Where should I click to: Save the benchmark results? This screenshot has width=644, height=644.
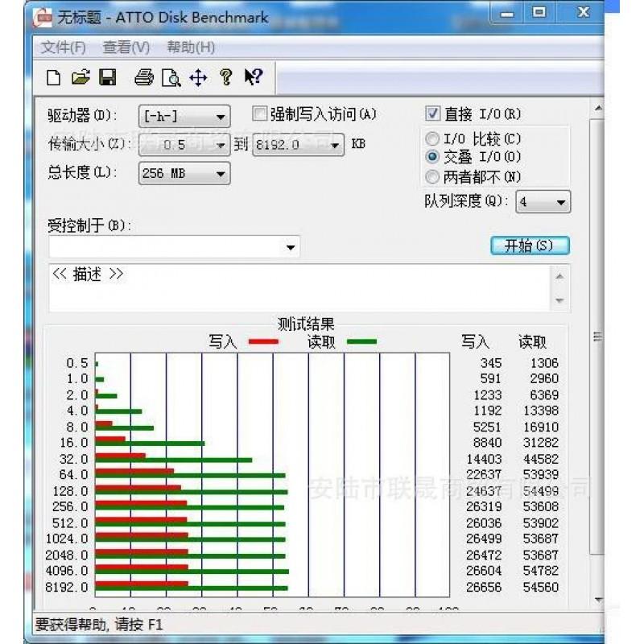click(108, 77)
